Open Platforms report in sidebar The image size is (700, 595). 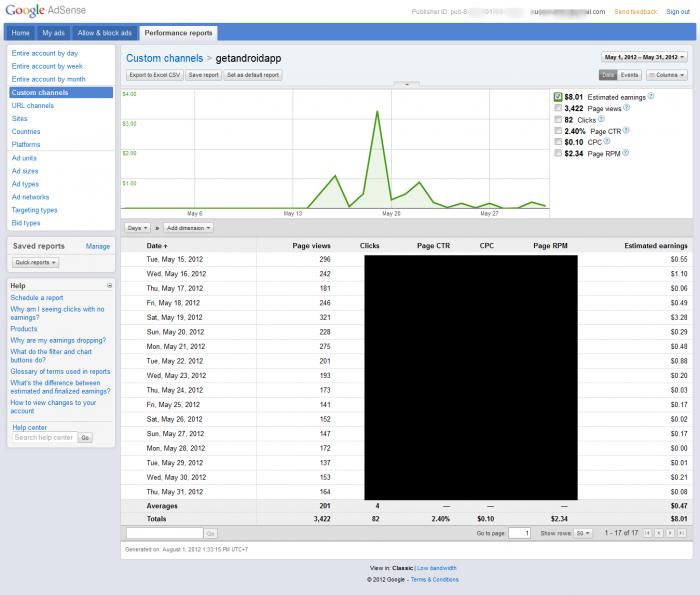click(26, 144)
